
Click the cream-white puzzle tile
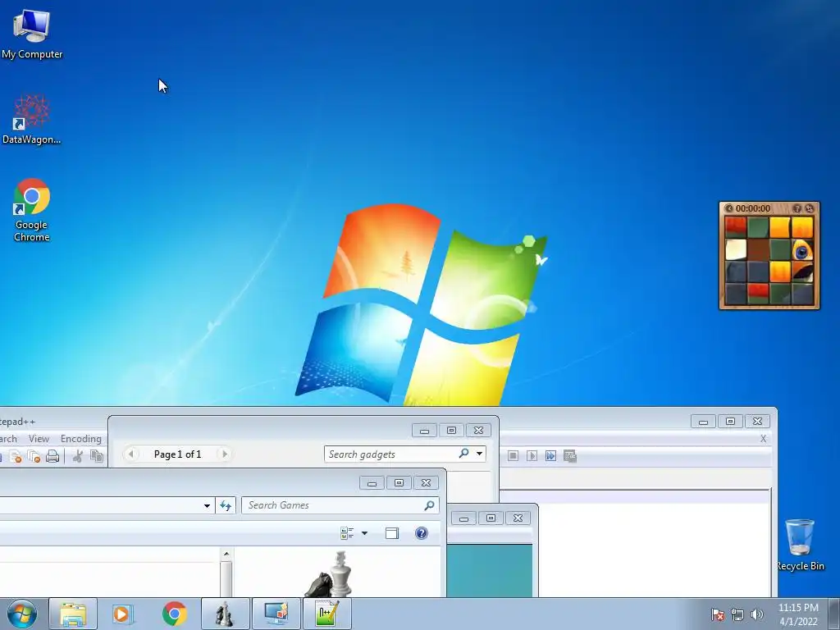tap(736, 249)
